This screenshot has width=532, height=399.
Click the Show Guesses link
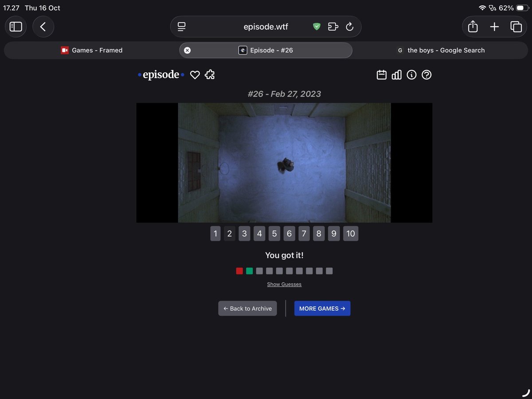click(x=284, y=284)
